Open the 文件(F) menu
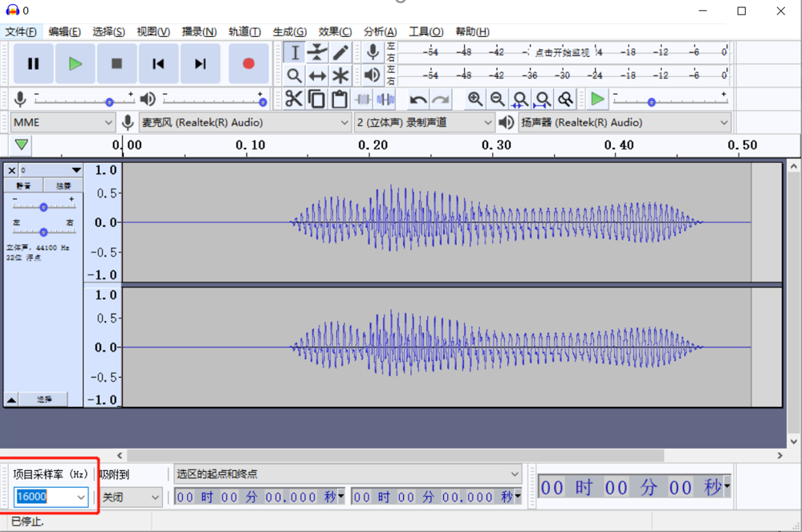 point(21,32)
